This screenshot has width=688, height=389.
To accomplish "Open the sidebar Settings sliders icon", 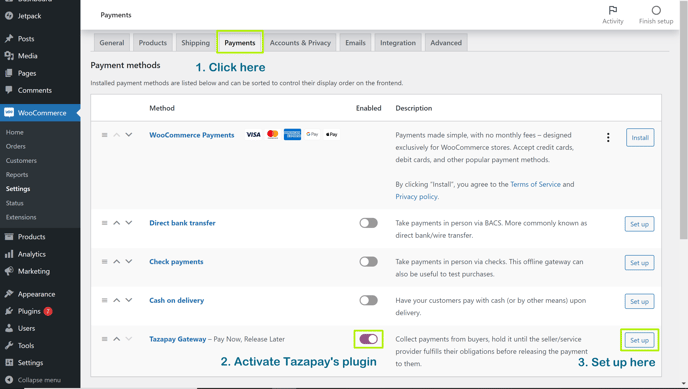I will 9,363.
